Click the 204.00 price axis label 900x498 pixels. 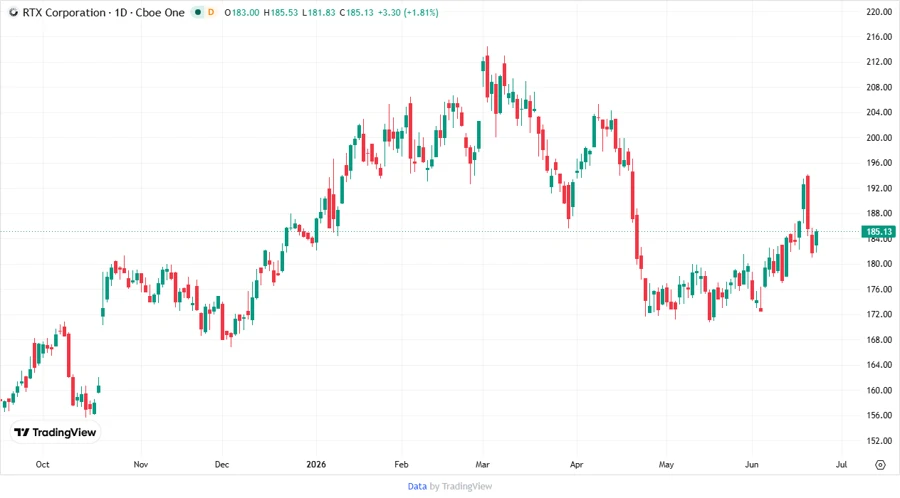[879, 112]
